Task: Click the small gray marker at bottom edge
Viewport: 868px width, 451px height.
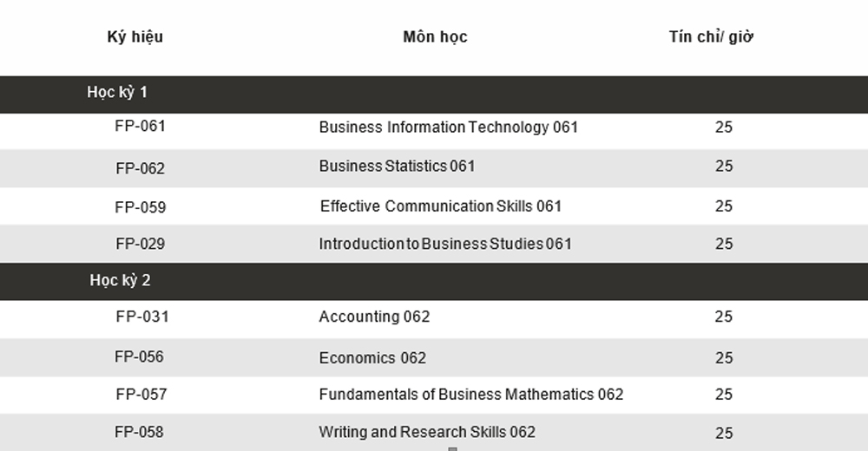Action: [x=452, y=448]
